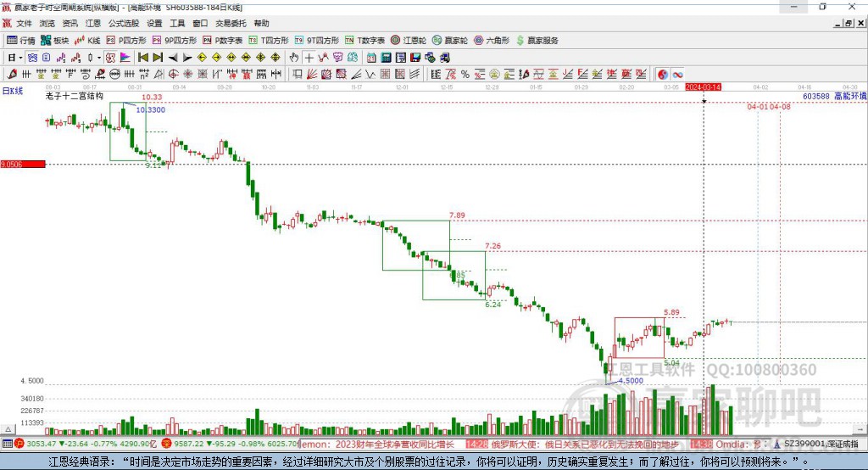868x470 pixels.
Task: Open the T数字表 time number table
Action: pos(364,41)
